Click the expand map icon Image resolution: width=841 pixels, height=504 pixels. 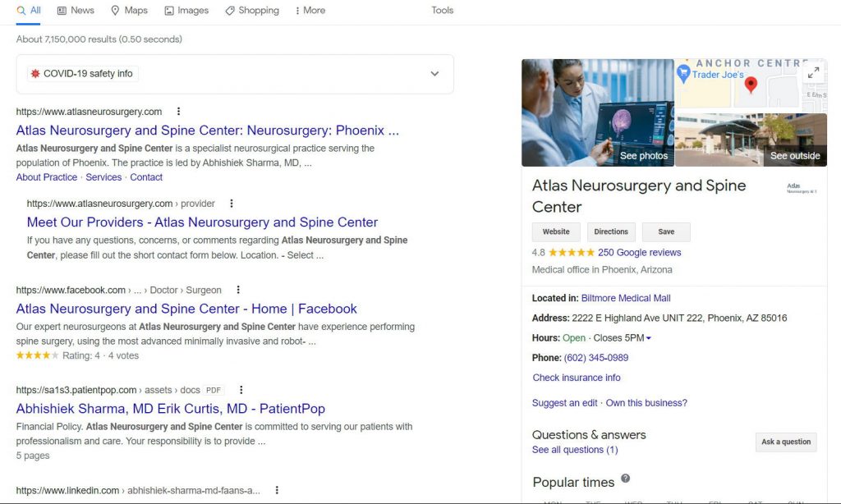click(813, 72)
